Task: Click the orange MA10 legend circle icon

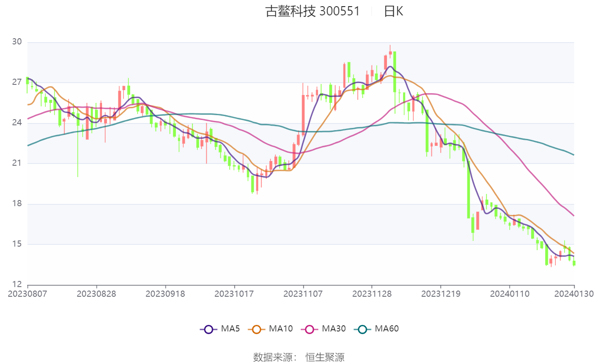Action: (x=257, y=329)
